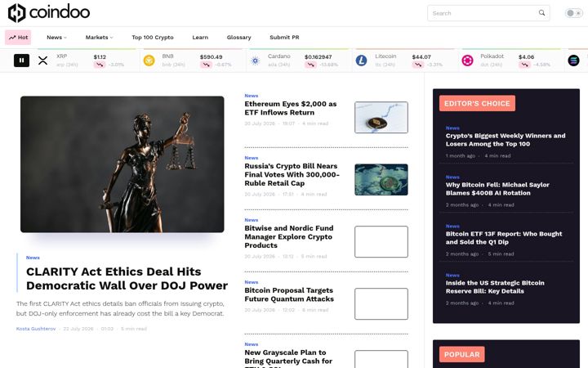Click the XRP coin icon

(x=42, y=60)
